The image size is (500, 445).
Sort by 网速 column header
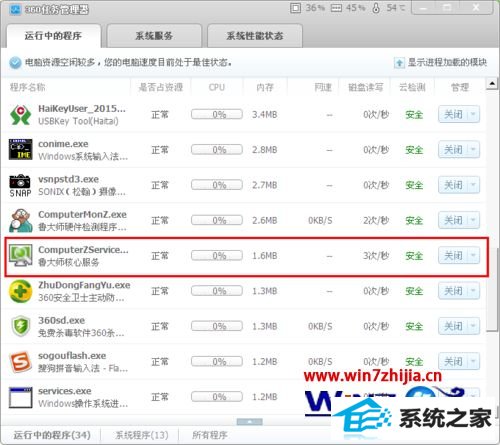pyautogui.click(x=323, y=87)
